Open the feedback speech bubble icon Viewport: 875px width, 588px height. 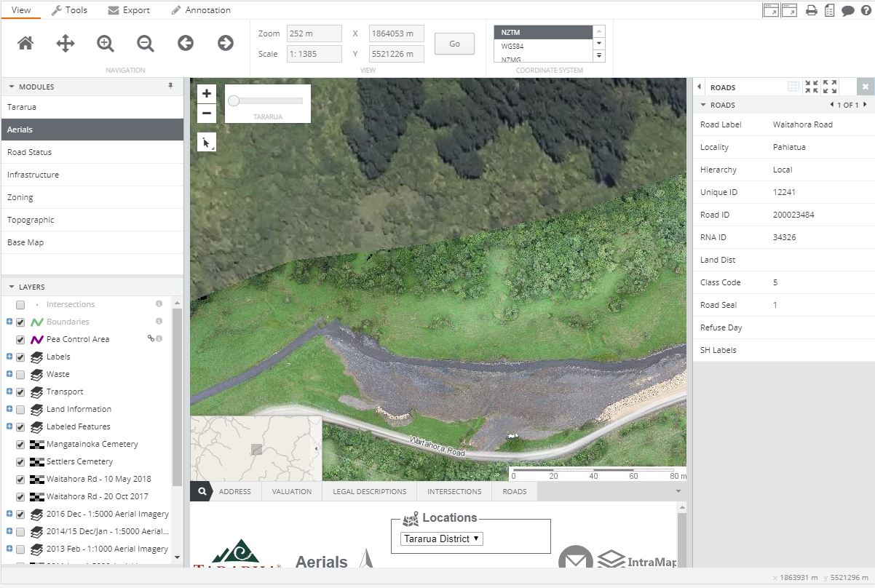(848, 11)
